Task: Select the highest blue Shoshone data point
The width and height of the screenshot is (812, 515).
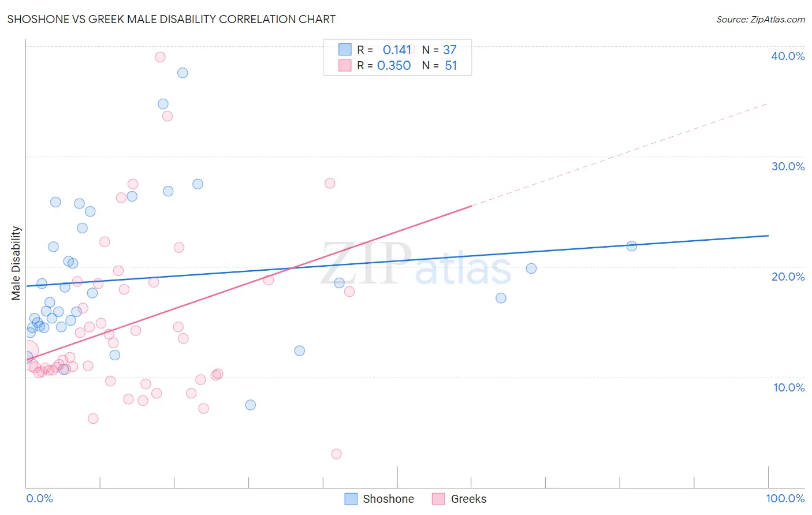Action: (x=182, y=73)
